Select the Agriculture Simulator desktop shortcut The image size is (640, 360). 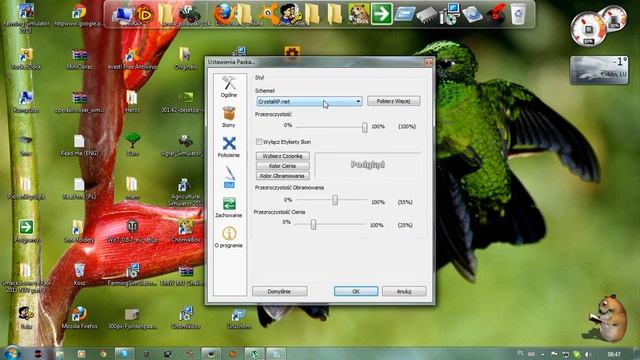click(x=185, y=192)
